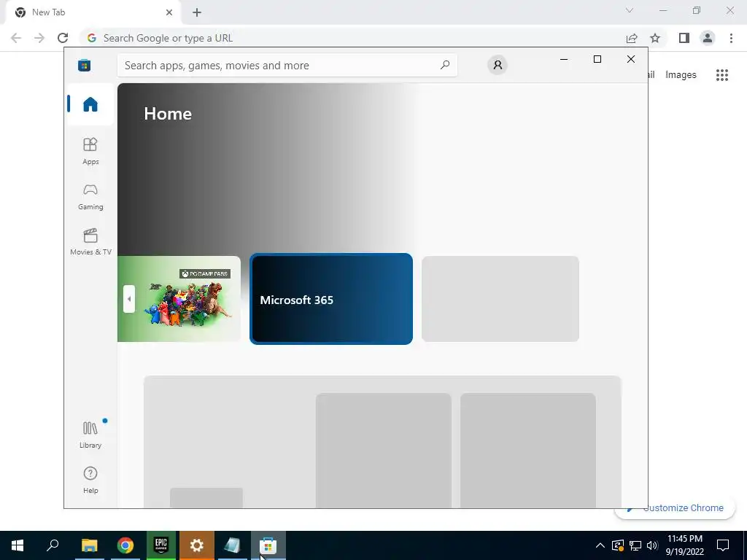Open Movies & TV in Store sidebar

coord(90,242)
